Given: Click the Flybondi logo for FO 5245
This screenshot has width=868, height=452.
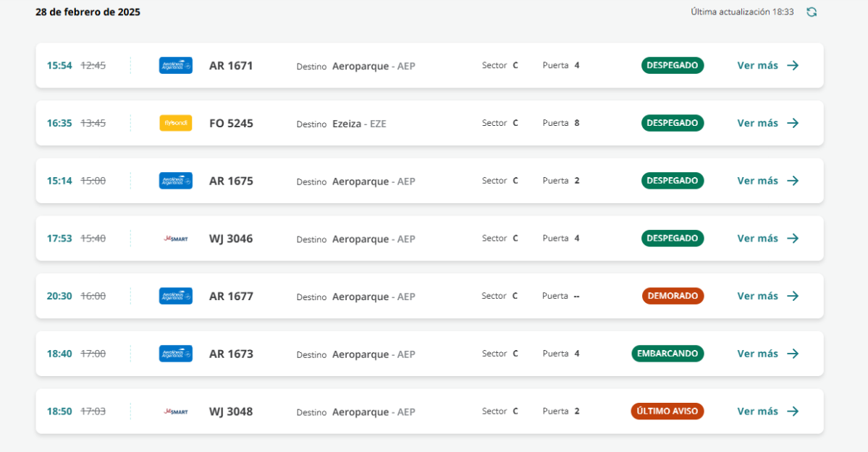Looking at the screenshot, I should 175,123.
